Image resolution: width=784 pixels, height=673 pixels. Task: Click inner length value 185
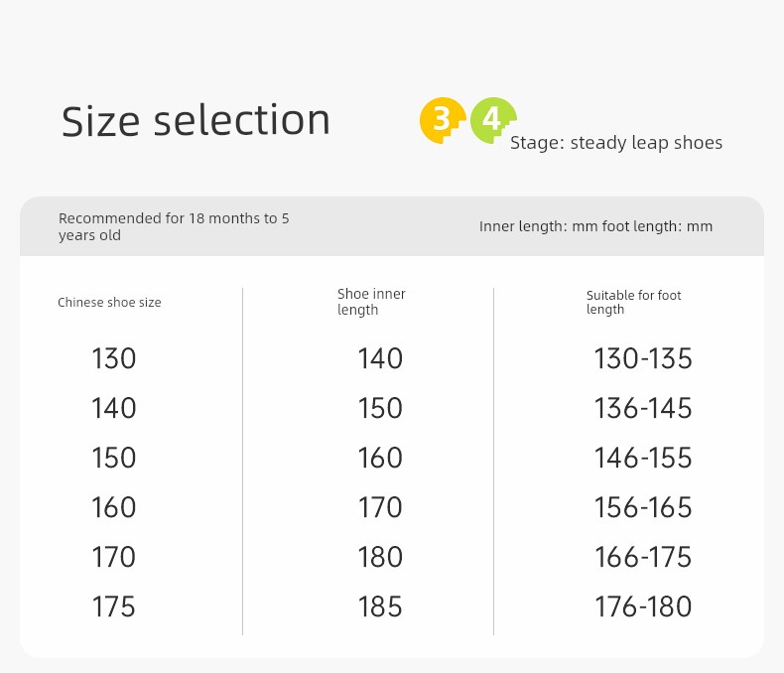coord(380,606)
